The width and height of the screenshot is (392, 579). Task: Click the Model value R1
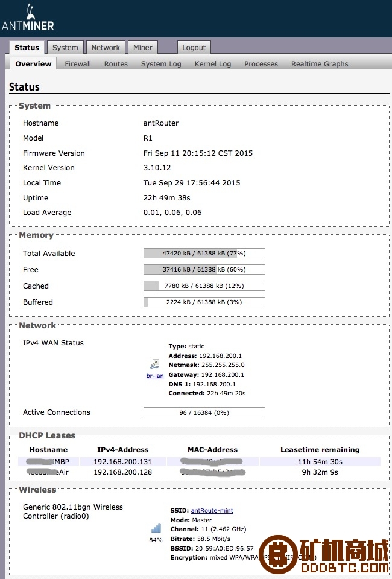[148, 138]
